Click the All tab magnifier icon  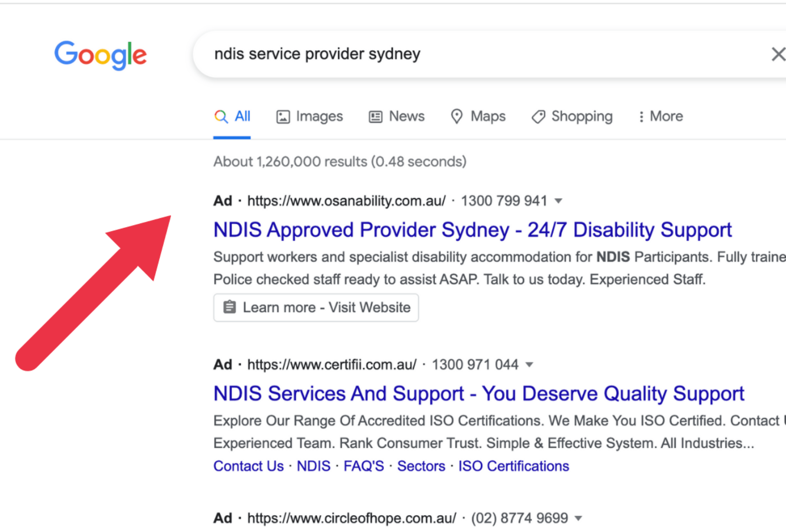coord(221,117)
